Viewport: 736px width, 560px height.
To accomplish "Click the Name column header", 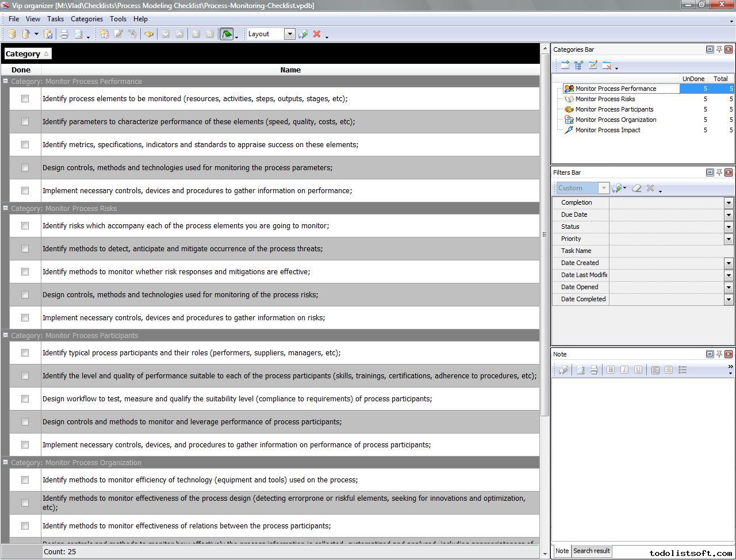I will [x=290, y=70].
